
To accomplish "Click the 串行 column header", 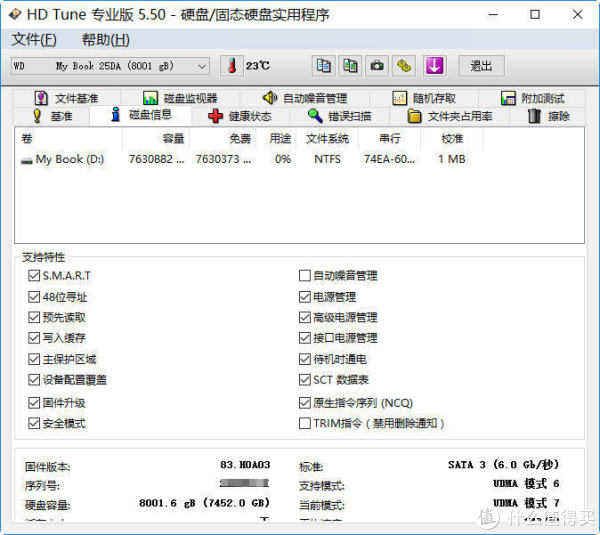I will click(x=390, y=138).
